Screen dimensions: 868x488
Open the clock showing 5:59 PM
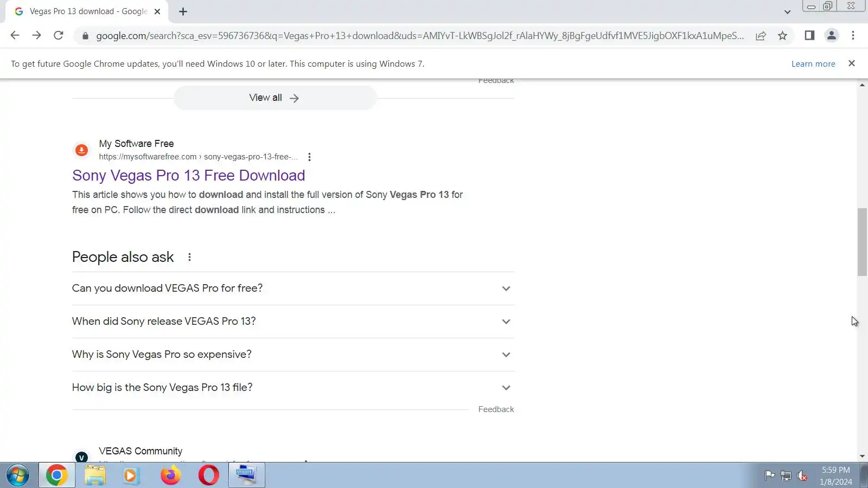click(x=835, y=476)
